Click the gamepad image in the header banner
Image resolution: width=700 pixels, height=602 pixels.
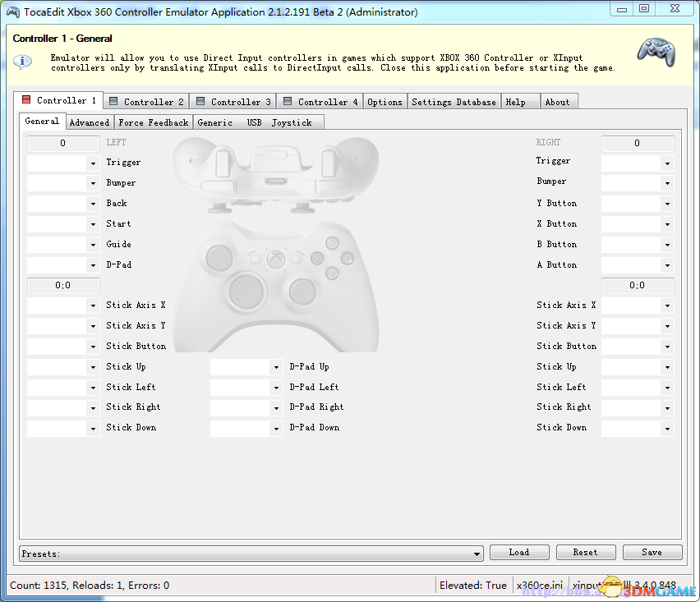(x=656, y=53)
